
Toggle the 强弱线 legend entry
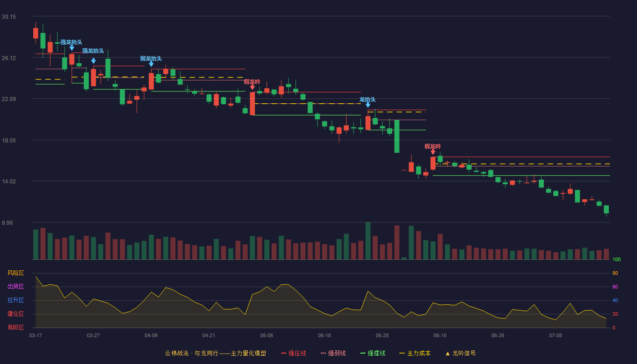click(x=333, y=353)
